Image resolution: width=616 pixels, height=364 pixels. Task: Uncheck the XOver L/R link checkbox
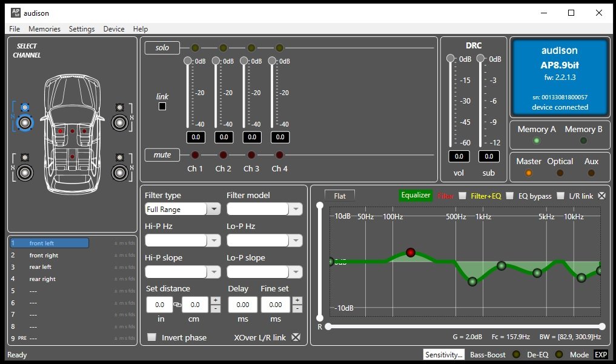click(296, 337)
